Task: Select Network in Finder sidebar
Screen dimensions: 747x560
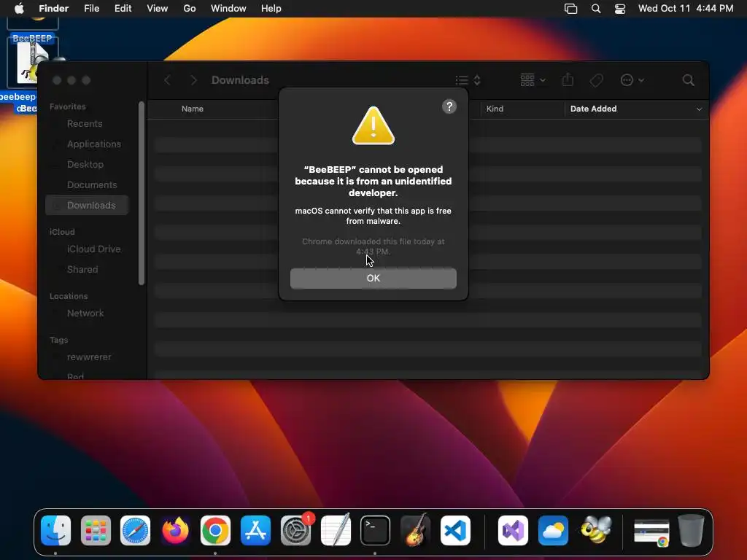Action: click(x=85, y=314)
